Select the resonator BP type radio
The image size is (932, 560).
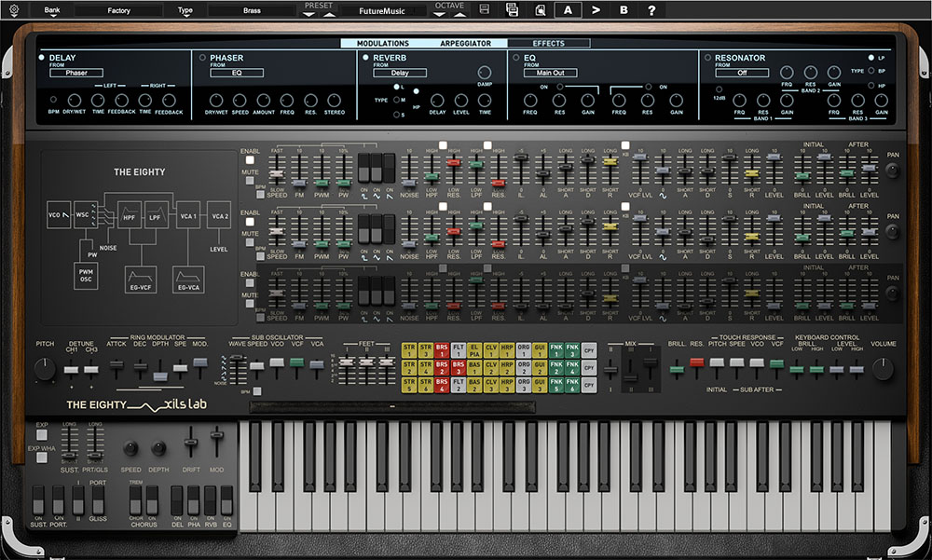[x=870, y=71]
